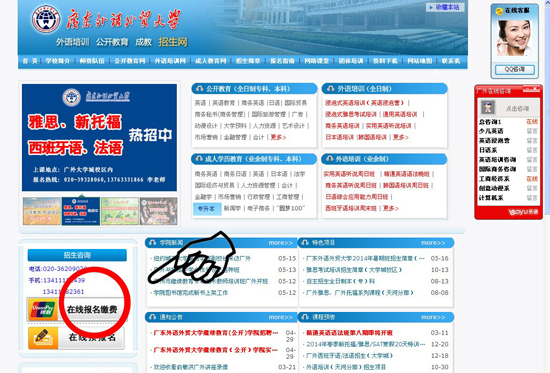This screenshot has height=373, width=550.
Task: Select the first banner thumbnail below slideshow
Action: (x=42, y=211)
